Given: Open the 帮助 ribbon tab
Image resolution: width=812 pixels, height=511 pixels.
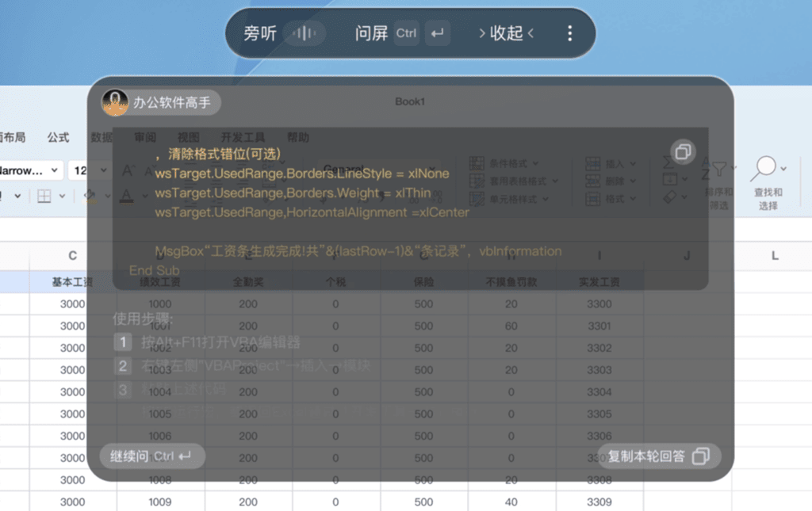Looking at the screenshot, I should [x=298, y=137].
